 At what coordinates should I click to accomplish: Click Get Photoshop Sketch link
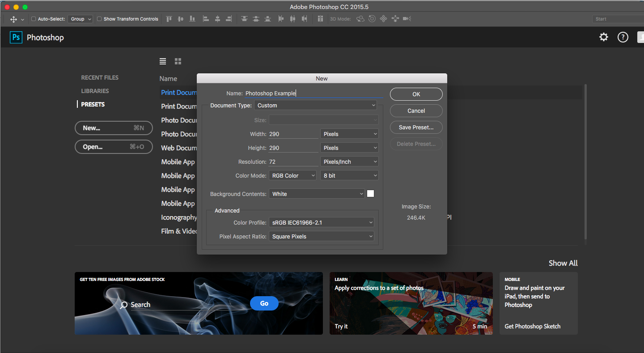[x=532, y=326]
